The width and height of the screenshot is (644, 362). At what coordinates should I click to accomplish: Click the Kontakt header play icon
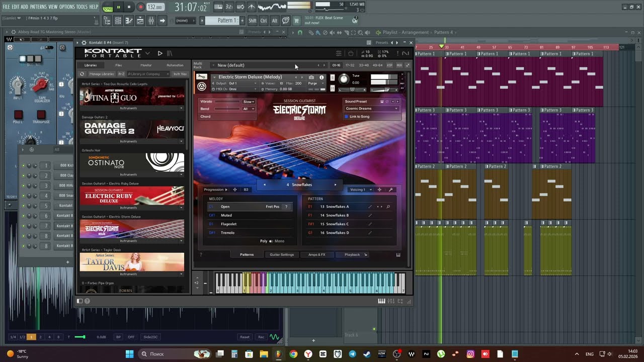pyautogui.click(x=160, y=53)
